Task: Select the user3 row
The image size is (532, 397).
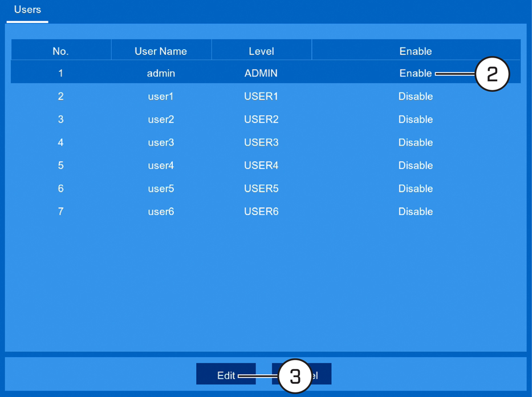Action: [x=266, y=143]
